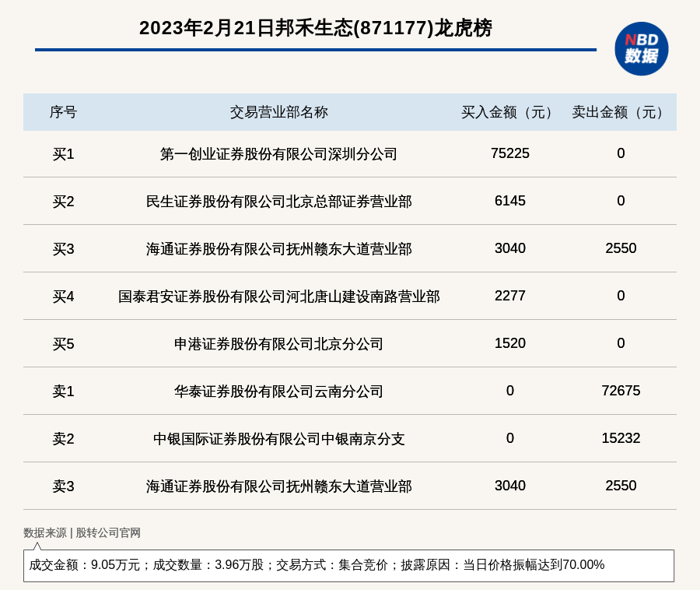Click sell amount 0 in 买2 row
This screenshot has height=590, width=700.
[621, 201]
